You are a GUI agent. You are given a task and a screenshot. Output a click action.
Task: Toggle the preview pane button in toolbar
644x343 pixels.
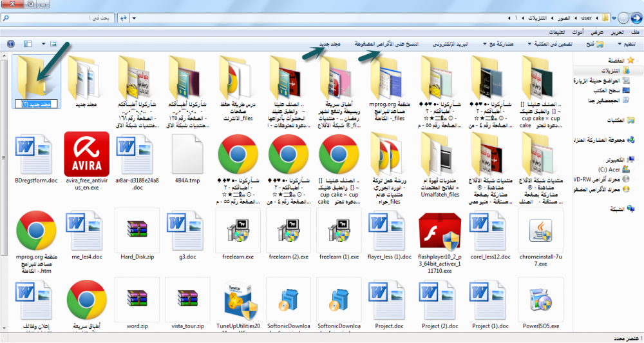[28, 44]
